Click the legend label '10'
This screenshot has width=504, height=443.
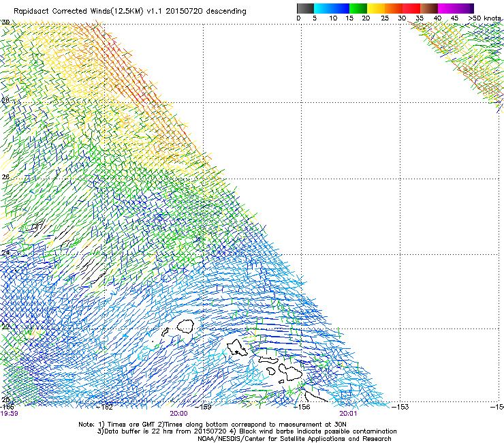pyautogui.click(x=333, y=18)
